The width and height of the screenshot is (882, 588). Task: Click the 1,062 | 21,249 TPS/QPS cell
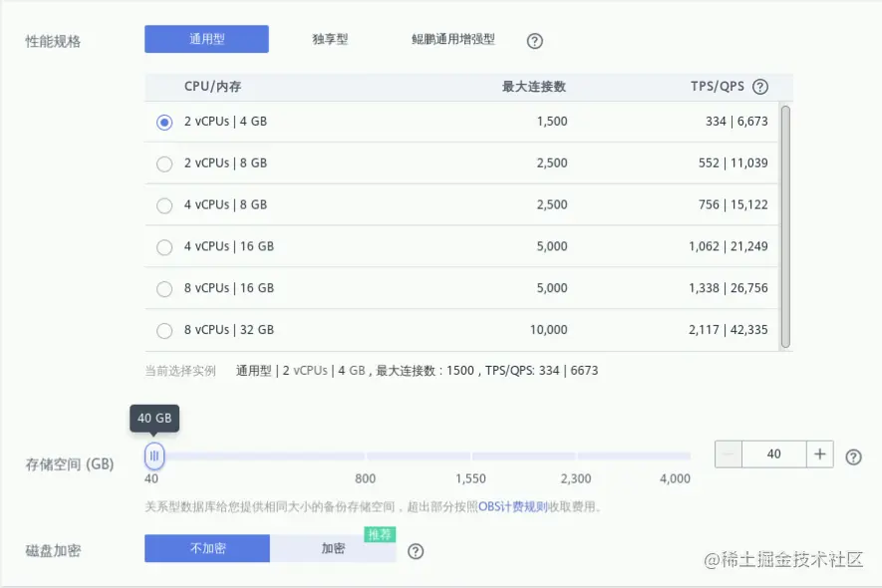pyautogui.click(x=728, y=246)
